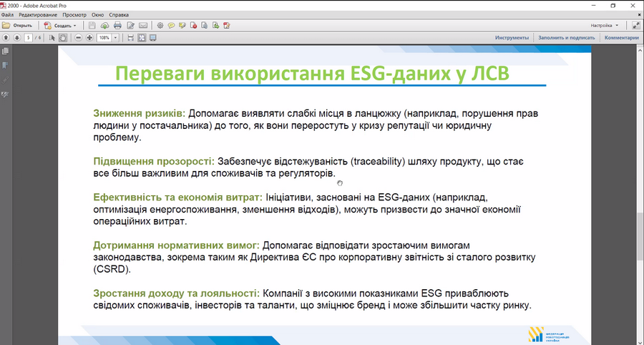Image resolution: width=644 pixels, height=345 pixels.
Task: Click the upload to cloud icon
Action: [104, 26]
